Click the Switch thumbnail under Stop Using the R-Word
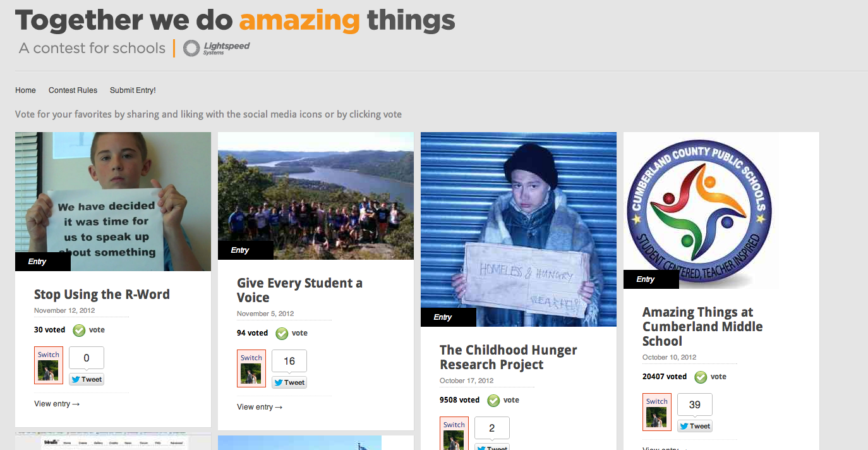Screen dimensions: 868x450 [x=49, y=365]
